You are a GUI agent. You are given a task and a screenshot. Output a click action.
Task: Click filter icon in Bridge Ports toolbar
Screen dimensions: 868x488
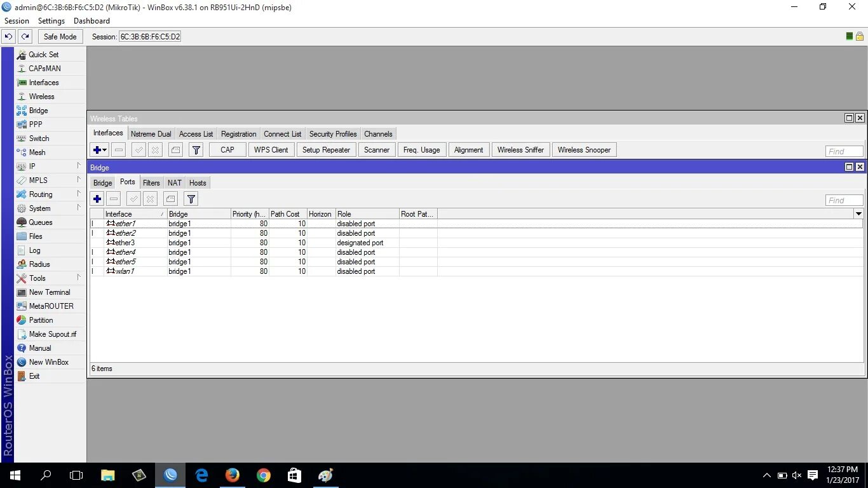point(191,199)
